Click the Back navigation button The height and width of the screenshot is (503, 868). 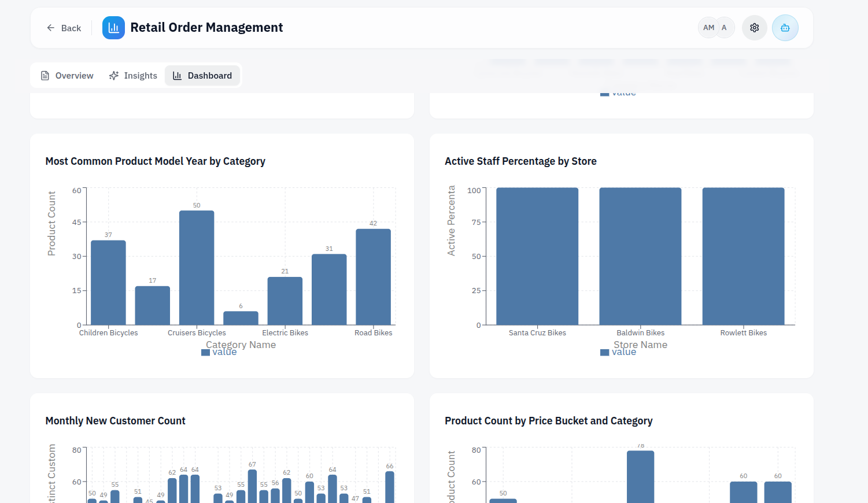point(64,27)
